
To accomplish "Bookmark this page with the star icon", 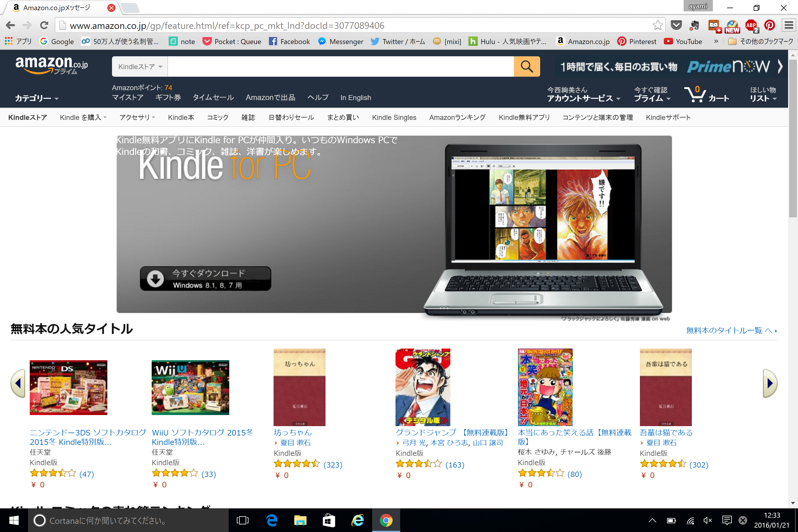I will [x=657, y=25].
